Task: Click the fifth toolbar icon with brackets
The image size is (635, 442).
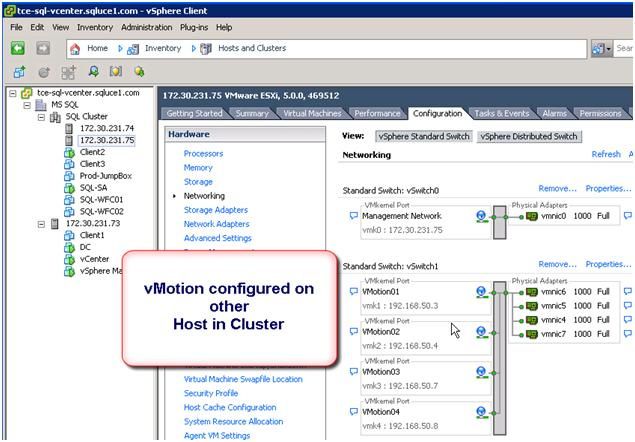Action: click(116, 72)
